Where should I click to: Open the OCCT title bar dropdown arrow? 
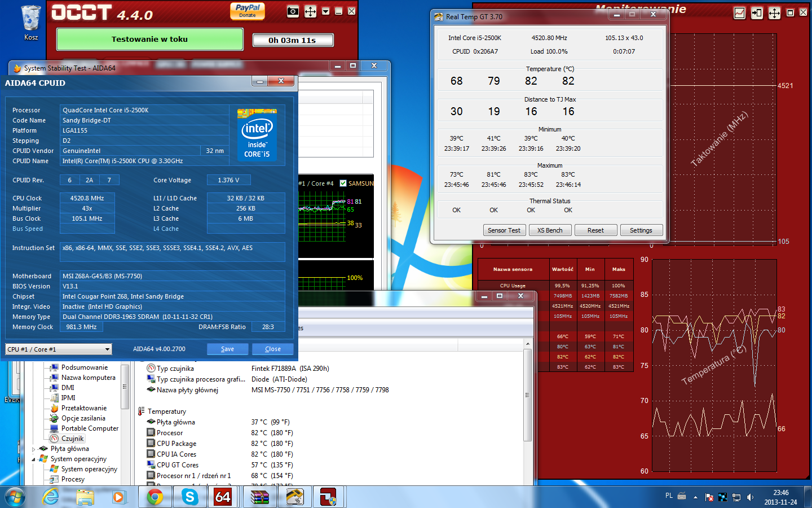[325, 11]
